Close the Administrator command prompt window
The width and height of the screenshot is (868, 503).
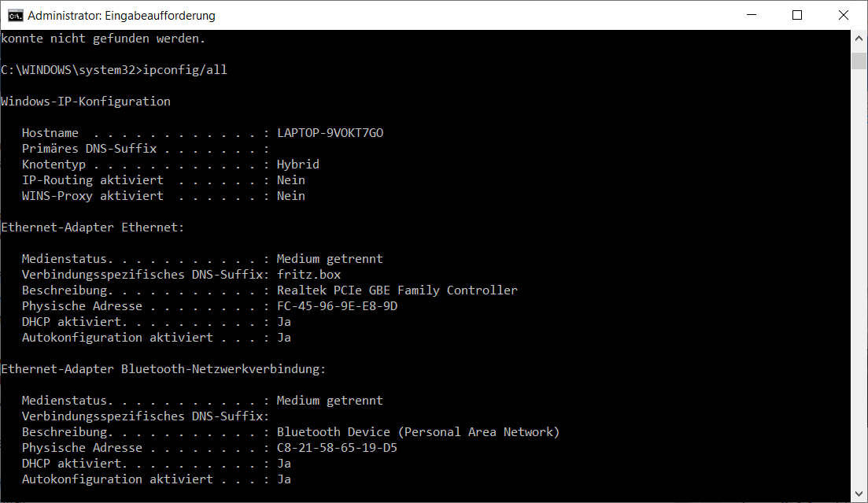click(x=841, y=15)
